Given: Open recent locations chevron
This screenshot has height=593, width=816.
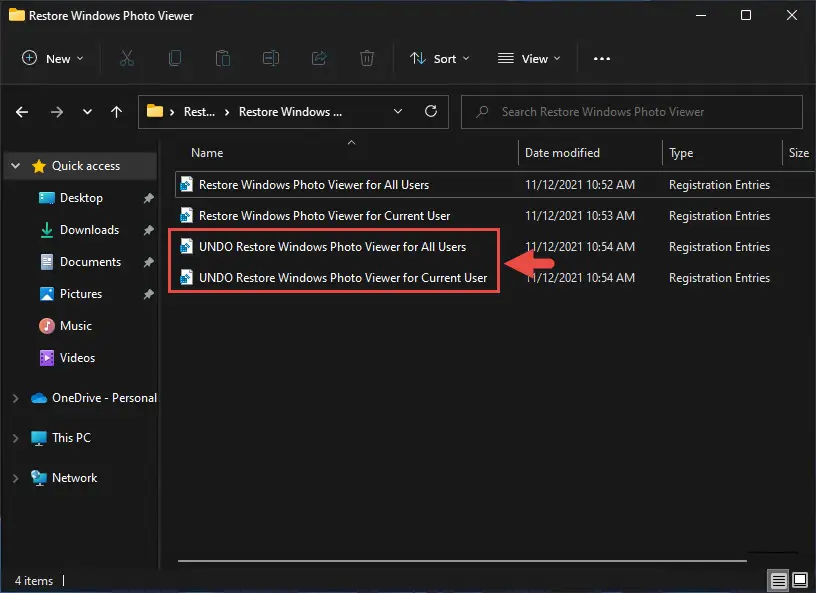Looking at the screenshot, I should [87, 112].
